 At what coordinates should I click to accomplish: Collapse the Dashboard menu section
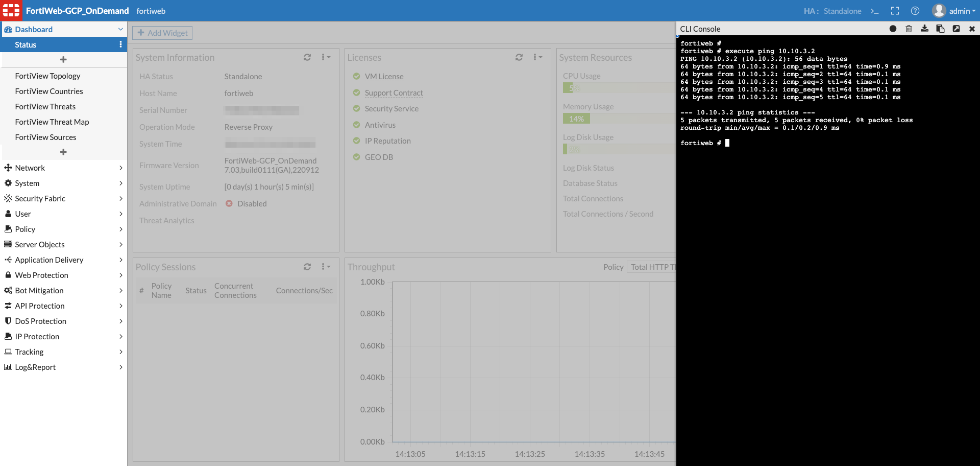(x=120, y=29)
